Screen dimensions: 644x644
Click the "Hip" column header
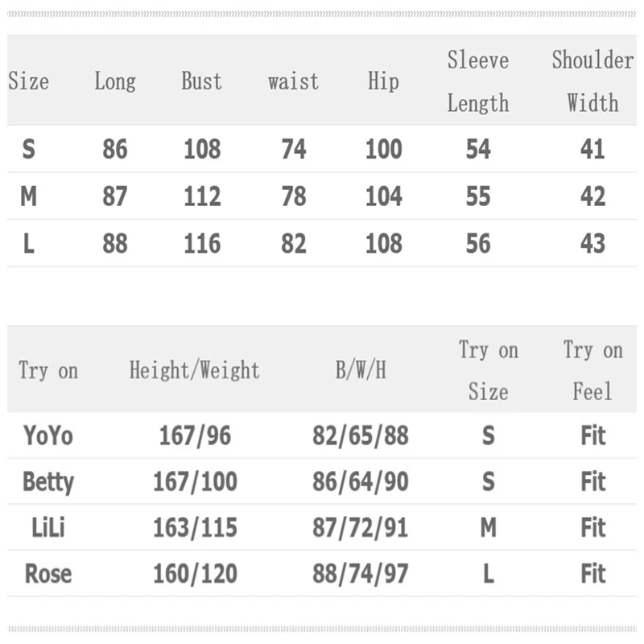383,81
